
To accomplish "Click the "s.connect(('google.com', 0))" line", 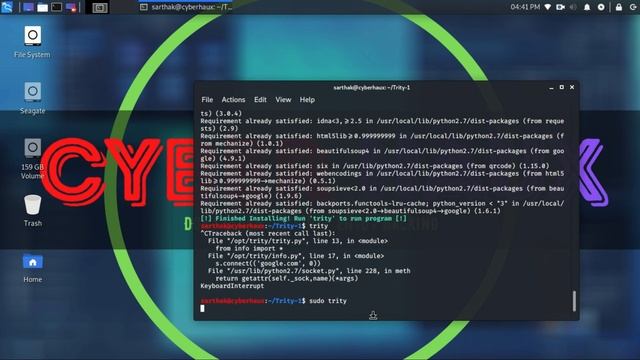I will [268, 263].
